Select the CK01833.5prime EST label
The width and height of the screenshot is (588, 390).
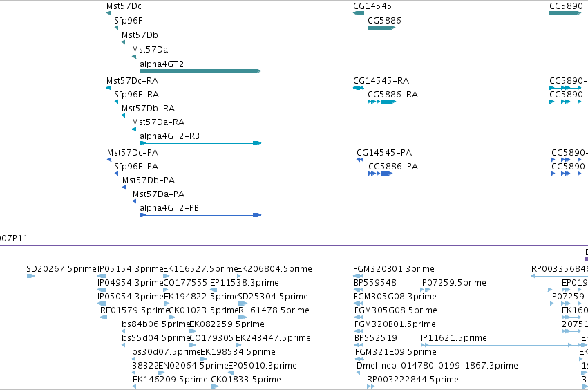(x=245, y=380)
